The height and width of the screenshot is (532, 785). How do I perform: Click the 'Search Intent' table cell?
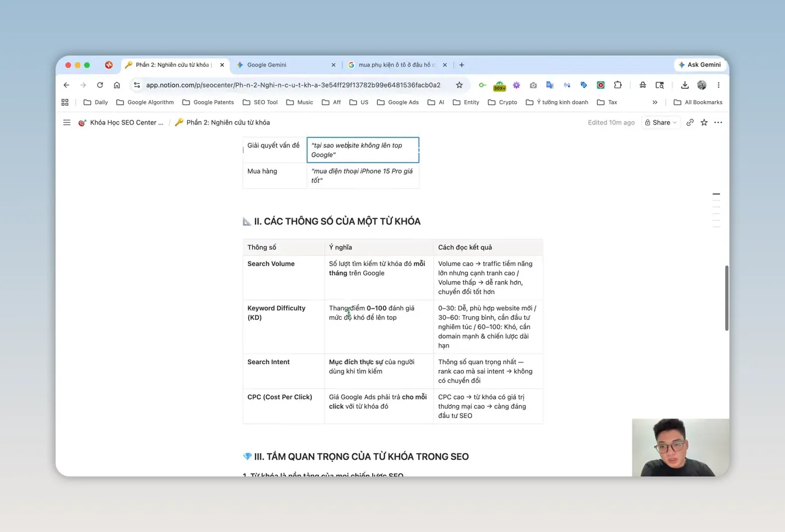coord(284,371)
